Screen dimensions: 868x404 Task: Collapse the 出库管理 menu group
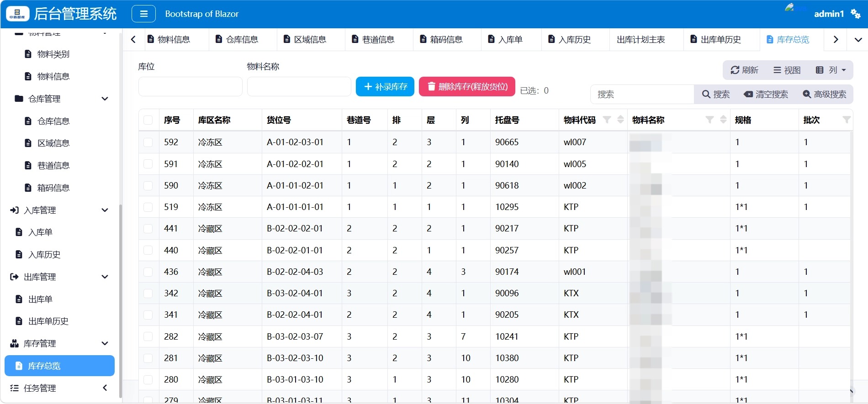point(105,277)
